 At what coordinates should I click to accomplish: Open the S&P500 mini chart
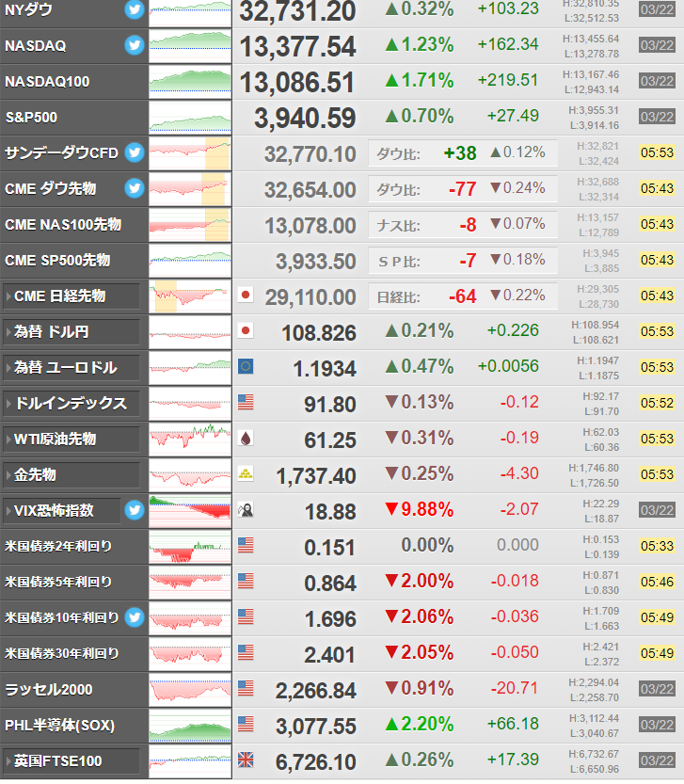[x=190, y=118]
